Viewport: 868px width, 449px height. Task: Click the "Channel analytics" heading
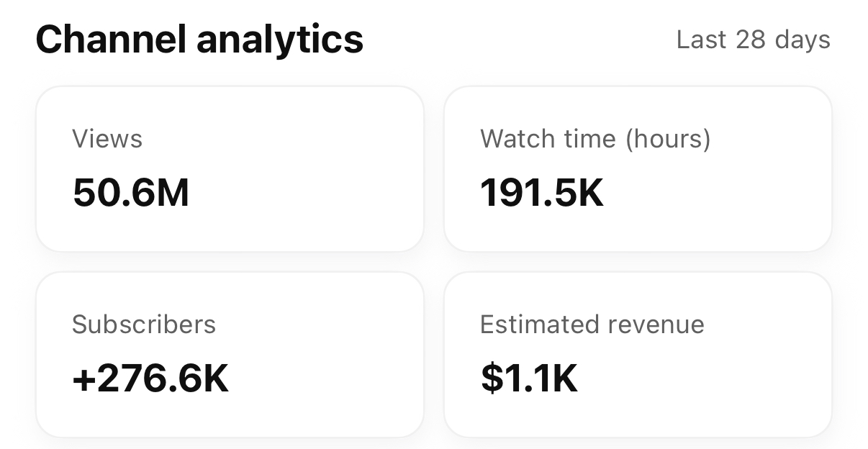click(x=199, y=40)
